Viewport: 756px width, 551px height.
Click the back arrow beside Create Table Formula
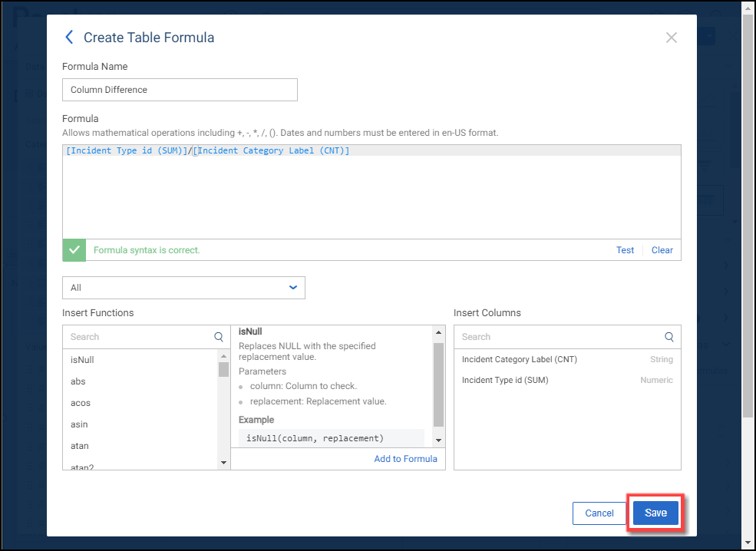70,37
